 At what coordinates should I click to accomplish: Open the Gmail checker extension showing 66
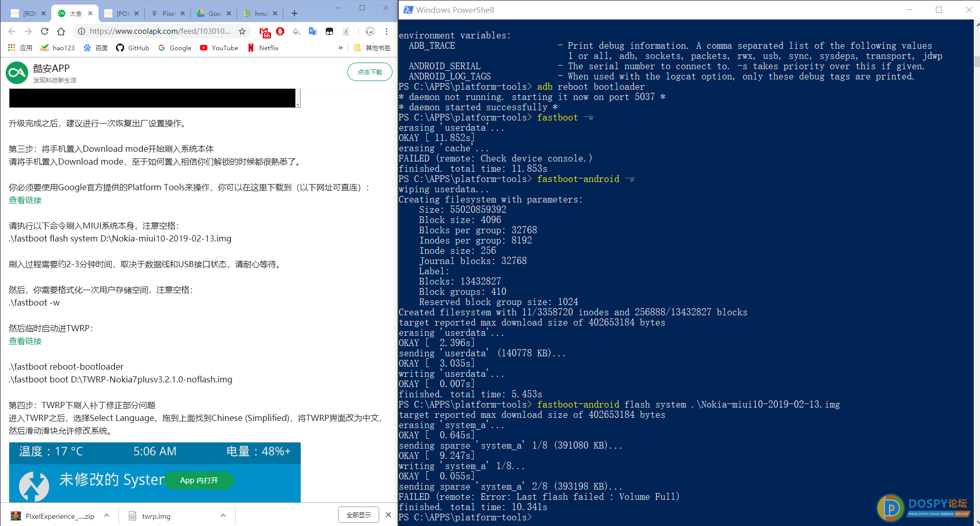tap(265, 32)
